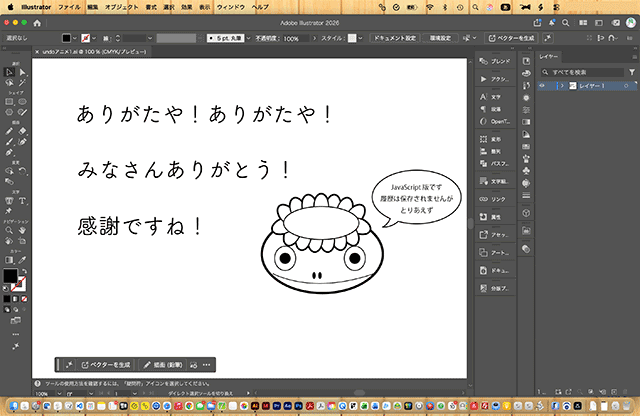The image size is (640, 416).
Task: Pick the Zoom tool in toolbar
Action: 9,231
